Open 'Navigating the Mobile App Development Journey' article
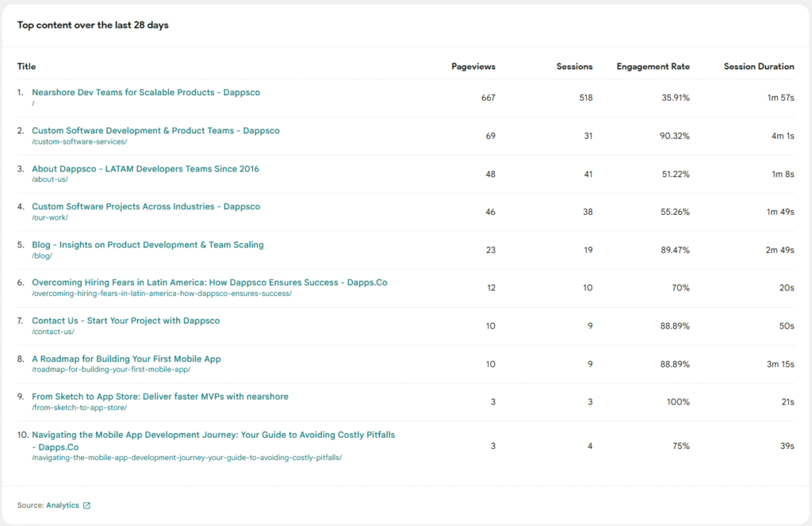This screenshot has height=526, width=812. point(213,435)
